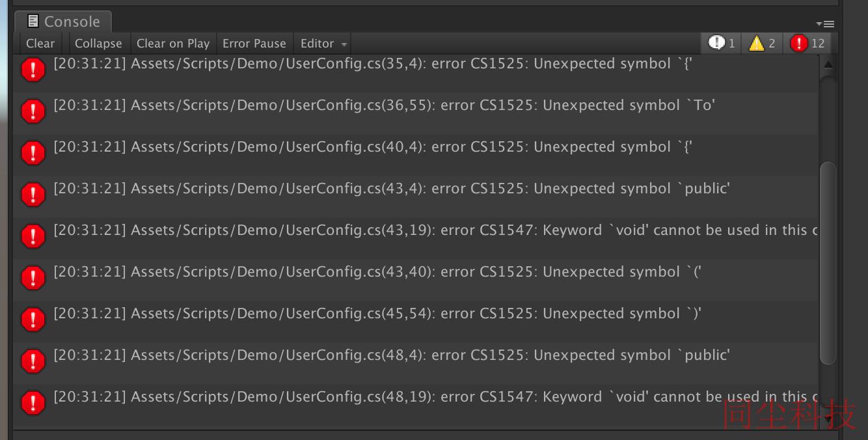This screenshot has height=440, width=868.
Task: Click the Clear console button
Action: (40, 43)
